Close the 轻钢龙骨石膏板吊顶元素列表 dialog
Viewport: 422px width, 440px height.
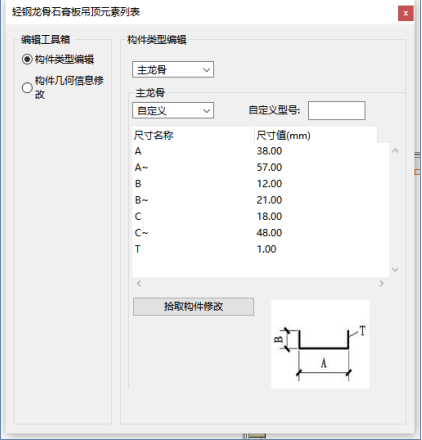406,13
